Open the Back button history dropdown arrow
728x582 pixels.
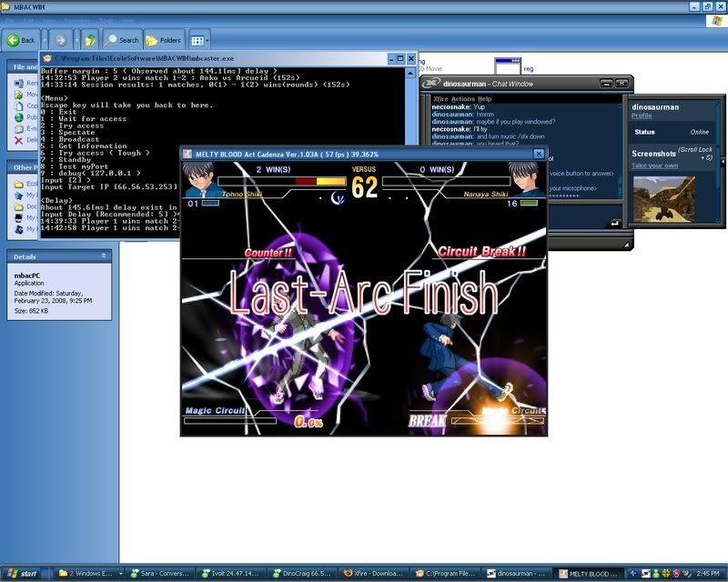point(45,40)
